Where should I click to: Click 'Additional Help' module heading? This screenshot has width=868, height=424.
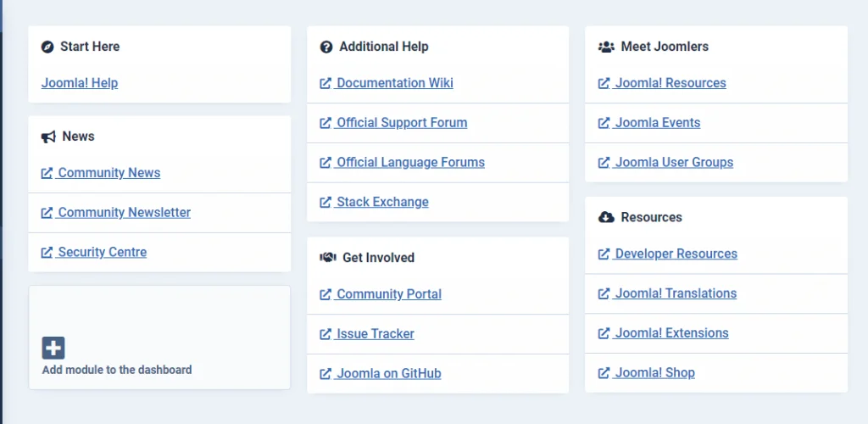384,47
